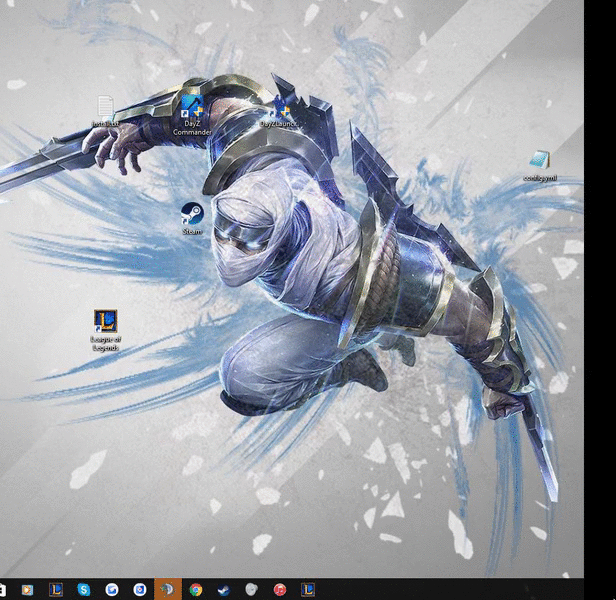The height and width of the screenshot is (600, 616).
Task: Click white circular taskbar icon right of Skype
Action: (x=112, y=589)
